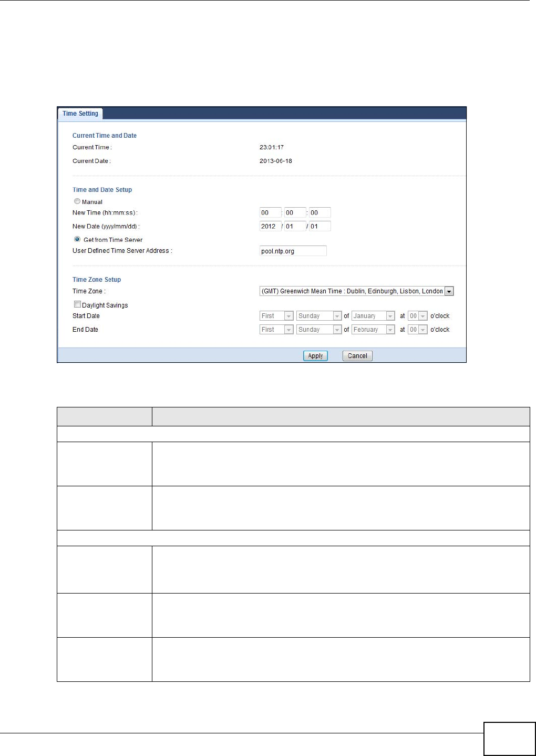Open the Time Setting tab
The image size is (536, 756).
[80, 114]
